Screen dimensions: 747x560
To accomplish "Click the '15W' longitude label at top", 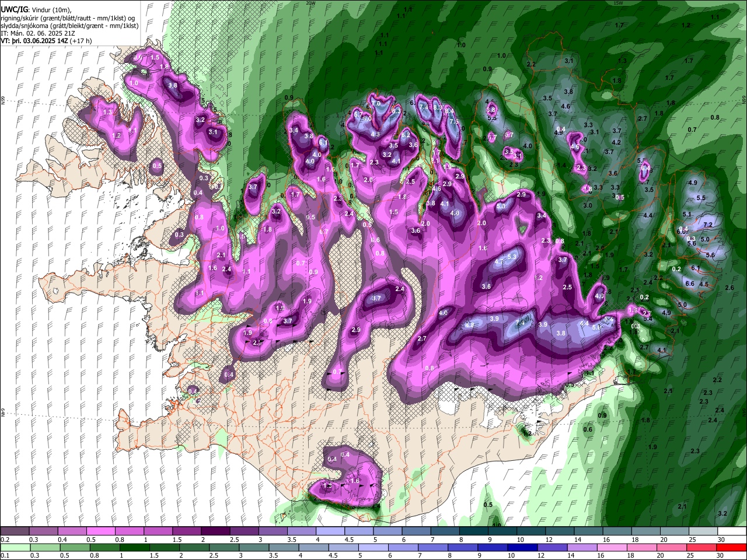I will click(618, 3).
